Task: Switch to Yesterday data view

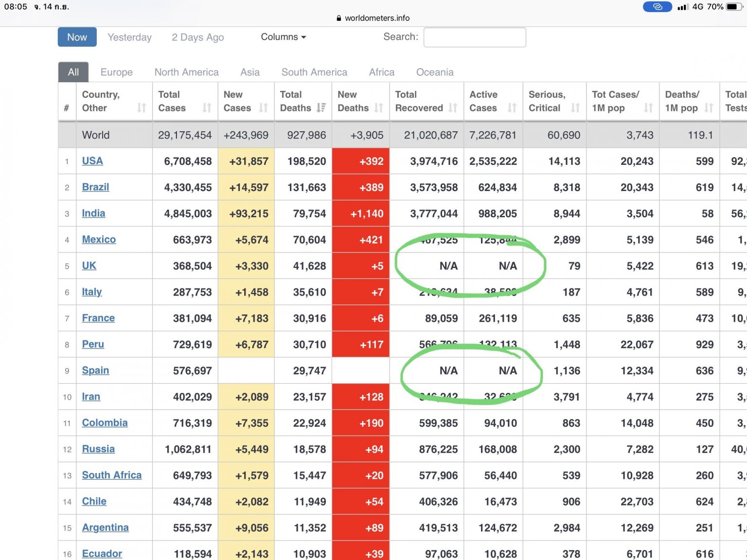Action: pos(129,37)
